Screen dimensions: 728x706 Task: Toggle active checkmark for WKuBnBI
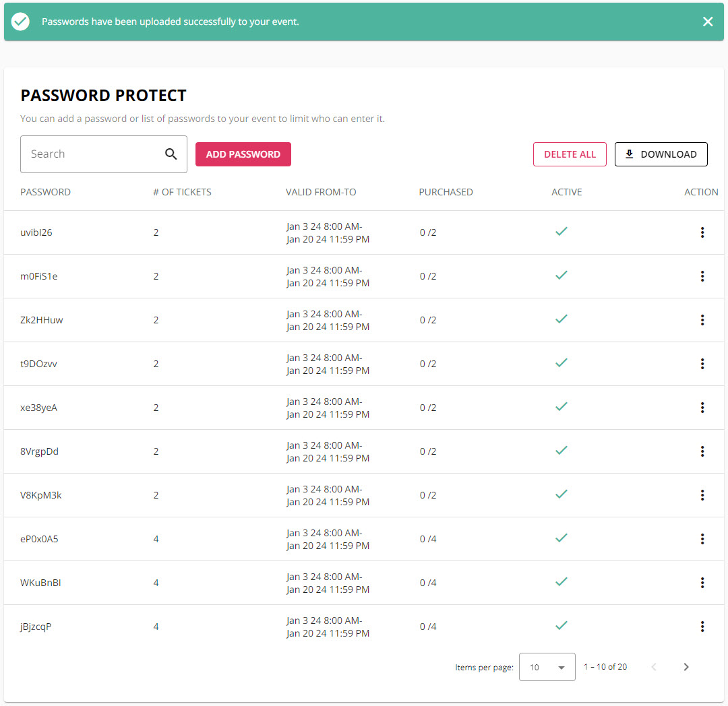click(x=561, y=582)
